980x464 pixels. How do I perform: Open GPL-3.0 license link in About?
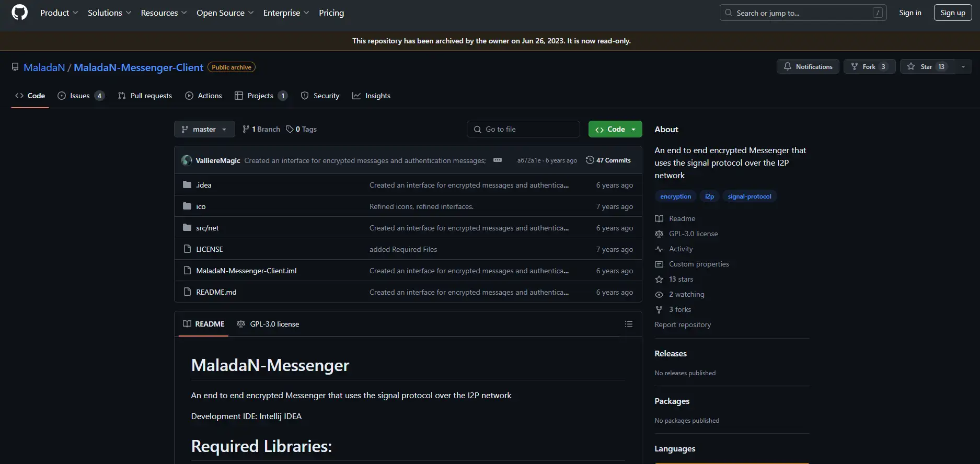coord(686,234)
